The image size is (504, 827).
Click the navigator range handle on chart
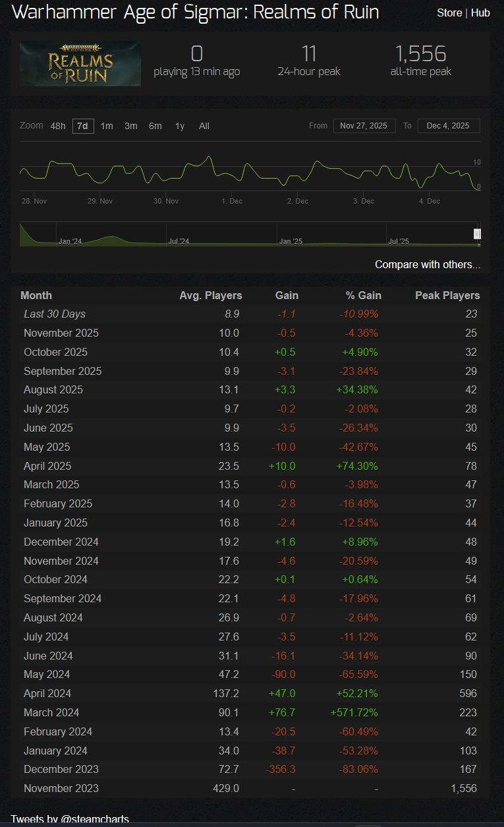pos(478,234)
